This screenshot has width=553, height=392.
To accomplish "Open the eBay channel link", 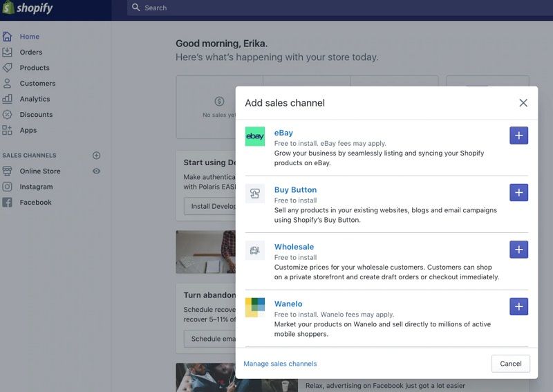I will [x=283, y=133].
